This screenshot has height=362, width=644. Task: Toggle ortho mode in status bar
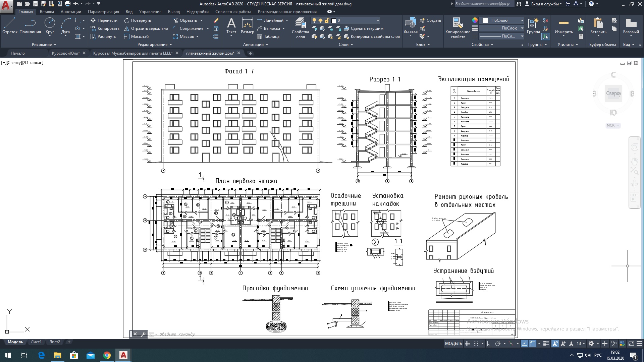[x=490, y=344]
